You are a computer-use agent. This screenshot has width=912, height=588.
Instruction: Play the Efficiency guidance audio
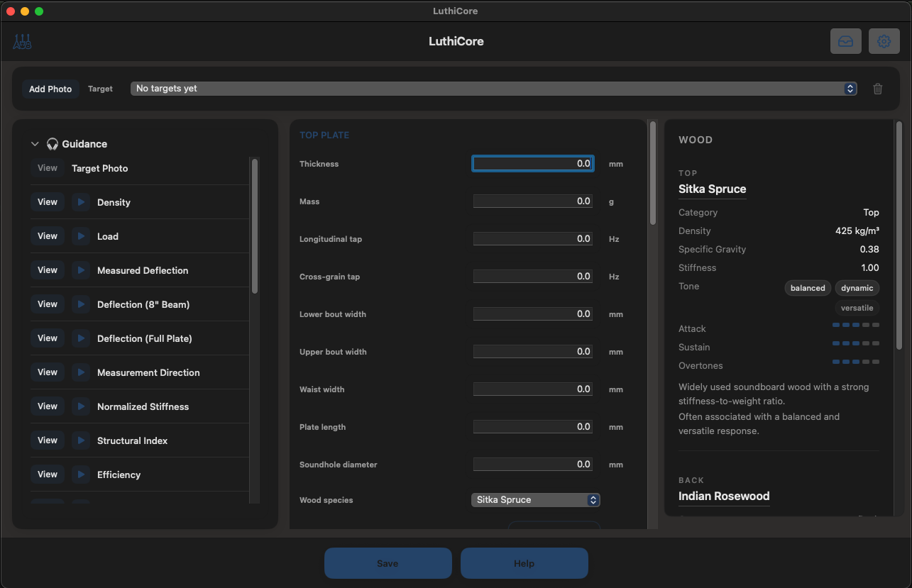pyautogui.click(x=81, y=475)
